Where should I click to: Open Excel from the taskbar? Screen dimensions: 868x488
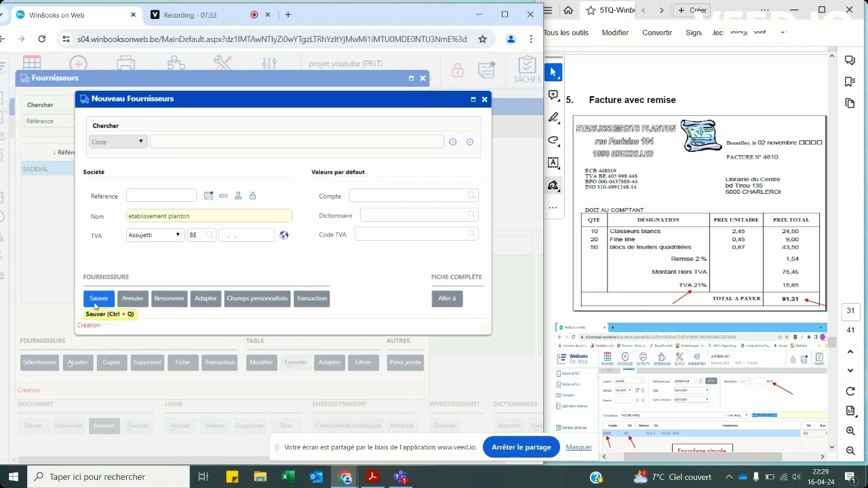(x=288, y=476)
